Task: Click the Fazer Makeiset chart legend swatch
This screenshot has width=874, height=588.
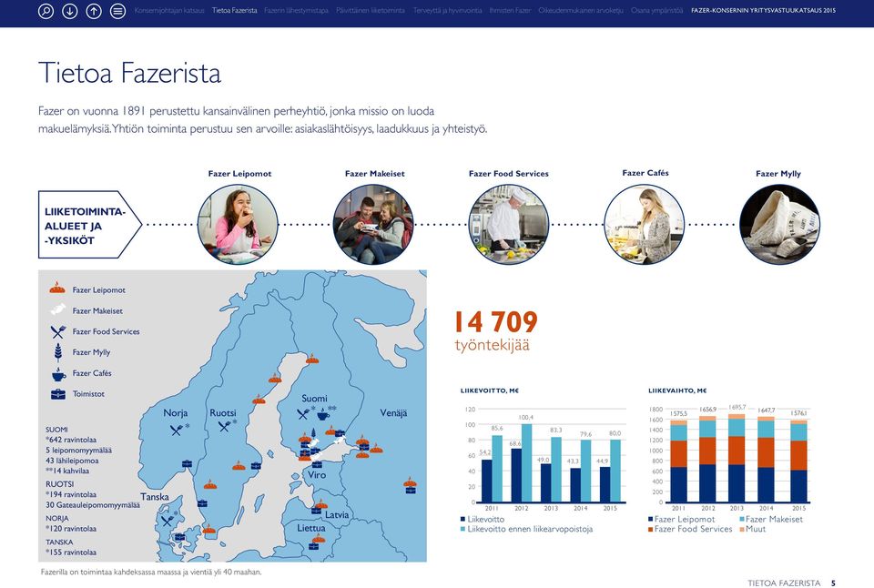Action: tap(742, 519)
